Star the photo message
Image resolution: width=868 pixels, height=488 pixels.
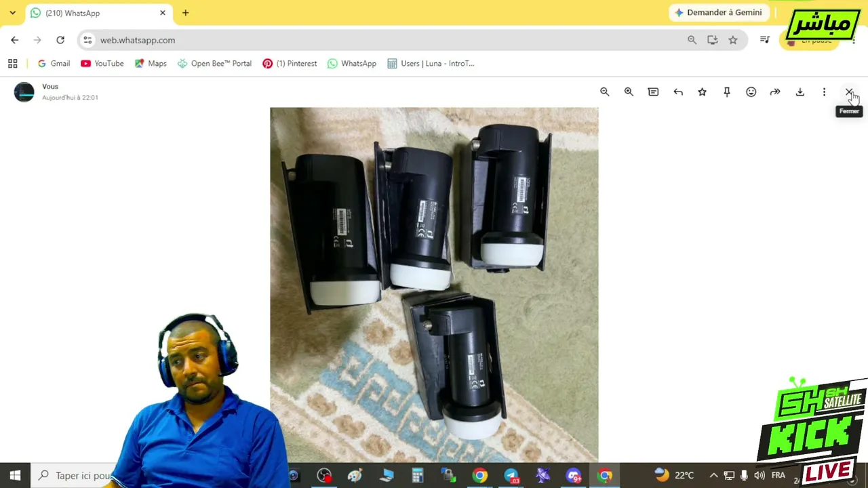(702, 92)
